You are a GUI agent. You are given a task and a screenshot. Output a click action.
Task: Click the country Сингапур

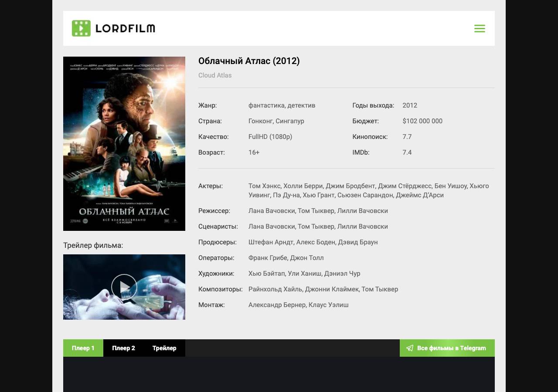[x=290, y=121]
